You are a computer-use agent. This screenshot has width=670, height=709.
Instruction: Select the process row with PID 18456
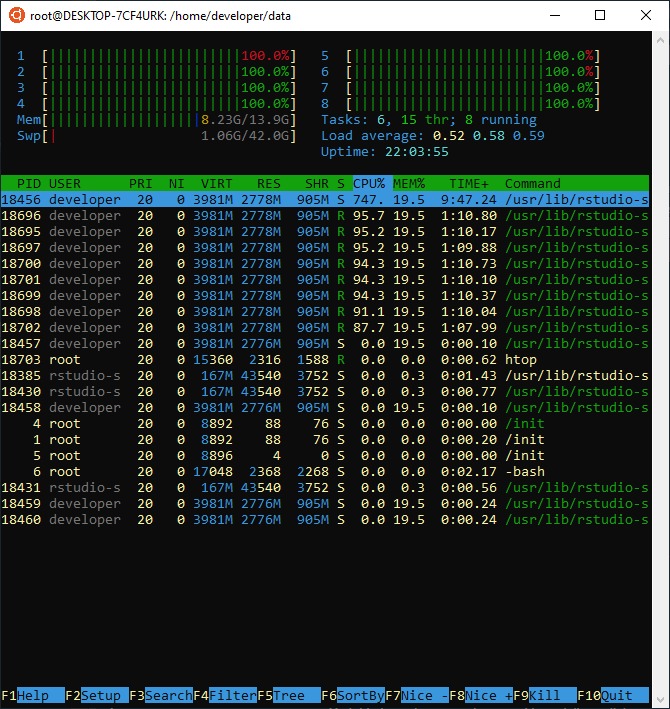(x=325, y=199)
